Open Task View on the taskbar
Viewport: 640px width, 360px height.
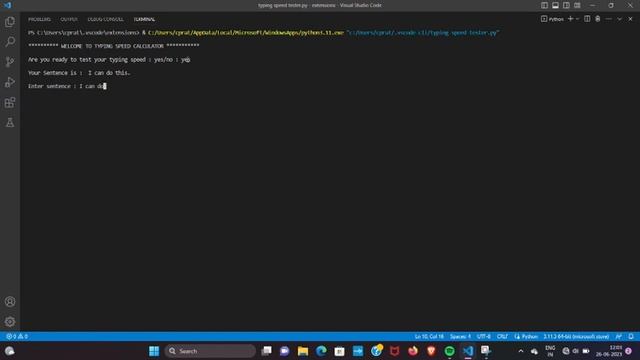pos(267,351)
